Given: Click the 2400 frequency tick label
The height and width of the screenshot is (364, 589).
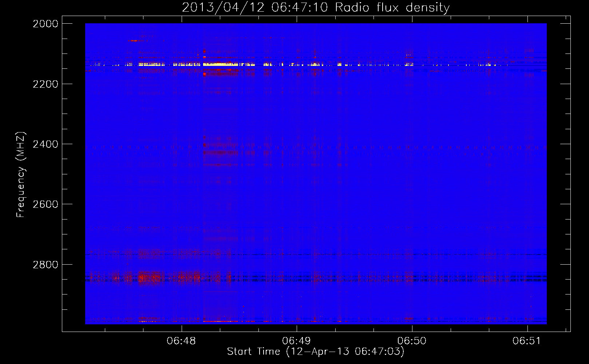Looking at the screenshot, I should (46, 144).
